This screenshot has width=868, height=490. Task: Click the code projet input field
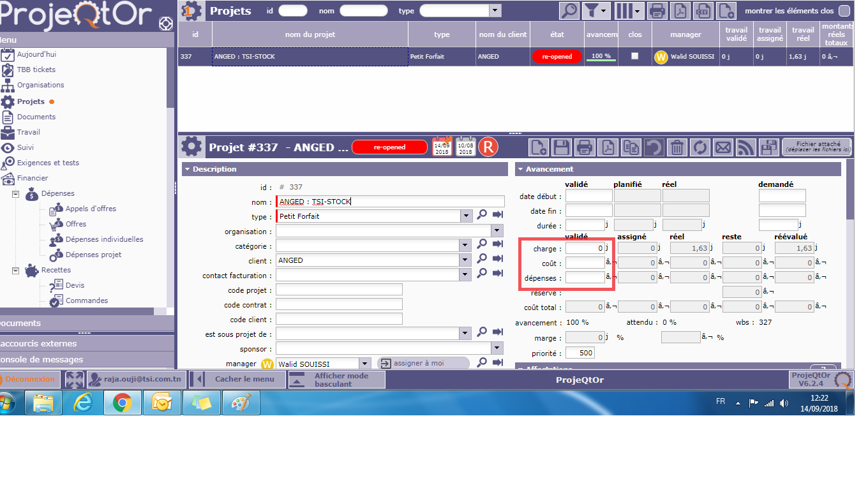(339, 290)
